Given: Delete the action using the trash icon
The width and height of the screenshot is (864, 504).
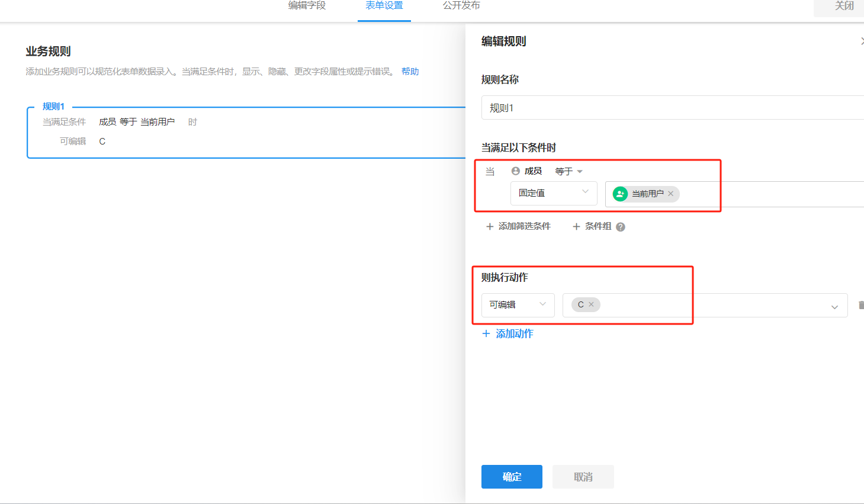Looking at the screenshot, I should 860,306.
